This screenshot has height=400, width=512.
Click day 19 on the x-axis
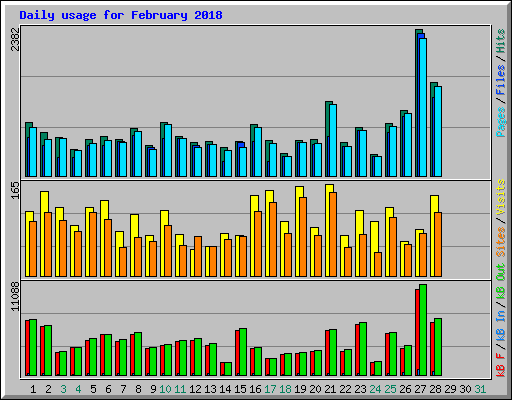(x=300, y=389)
